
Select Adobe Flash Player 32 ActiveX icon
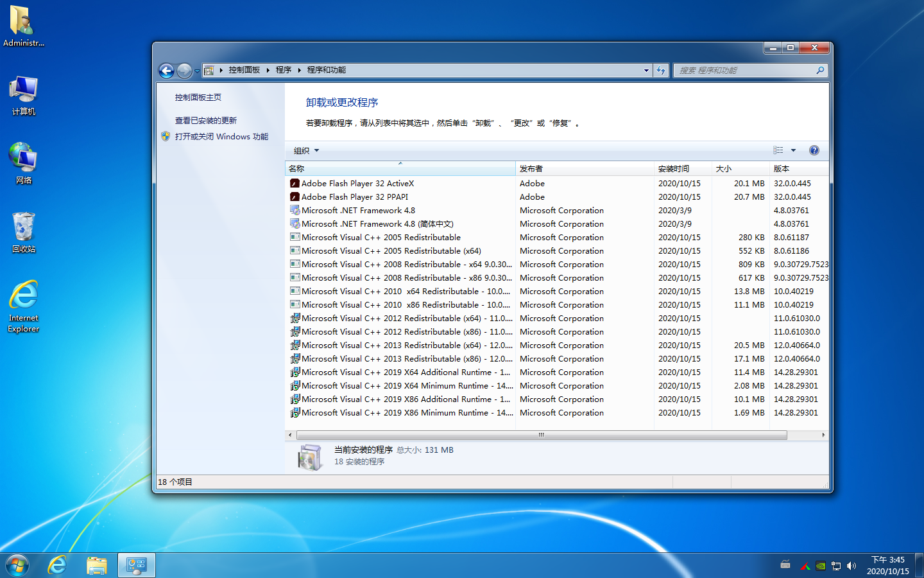pos(295,184)
